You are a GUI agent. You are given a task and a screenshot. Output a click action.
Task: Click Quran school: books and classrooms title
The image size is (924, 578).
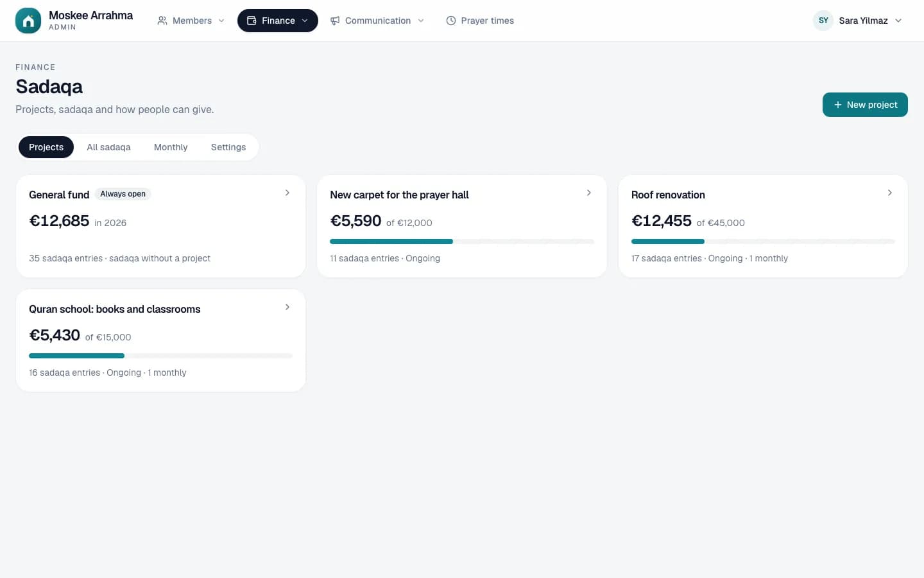click(115, 309)
